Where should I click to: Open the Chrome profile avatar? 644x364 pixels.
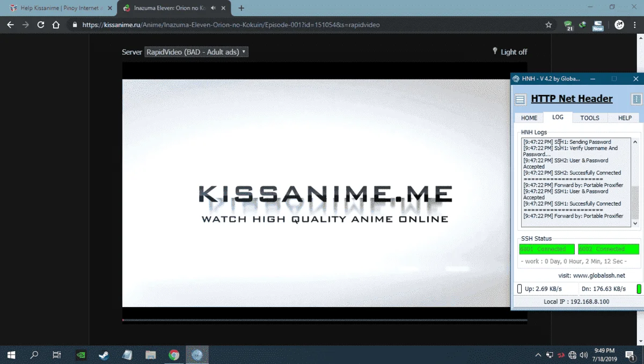pos(619,25)
